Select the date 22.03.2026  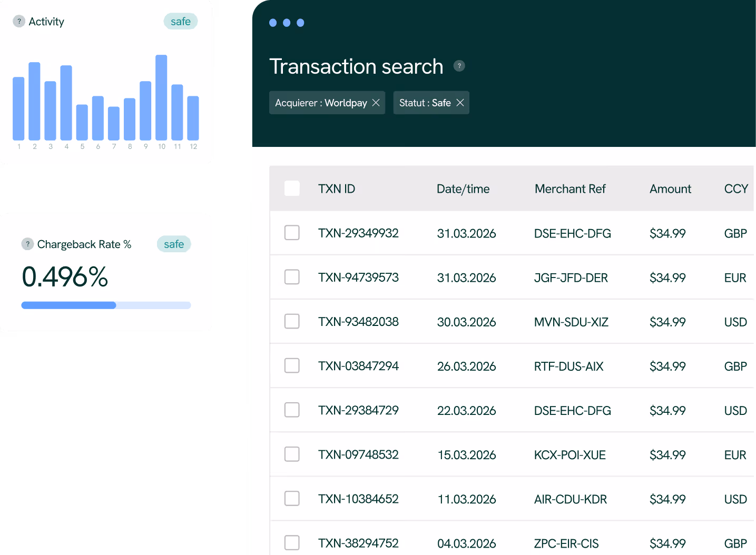[467, 410]
